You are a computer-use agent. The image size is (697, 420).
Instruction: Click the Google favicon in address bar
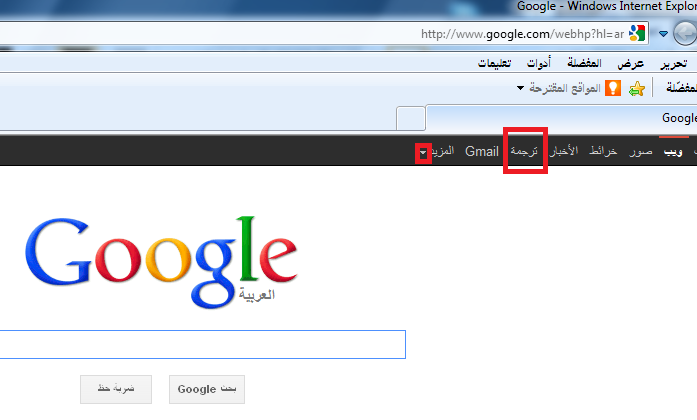pyautogui.click(x=637, y=33)
